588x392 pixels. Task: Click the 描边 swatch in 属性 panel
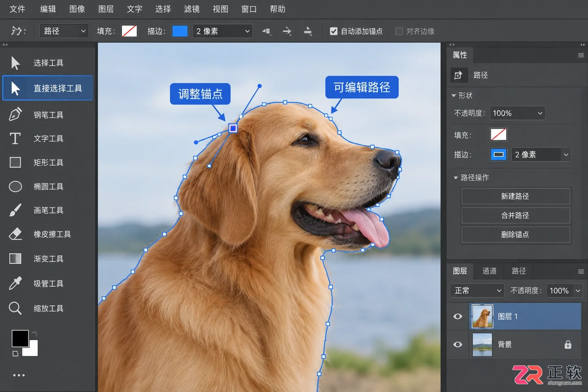tap(499, 155)
